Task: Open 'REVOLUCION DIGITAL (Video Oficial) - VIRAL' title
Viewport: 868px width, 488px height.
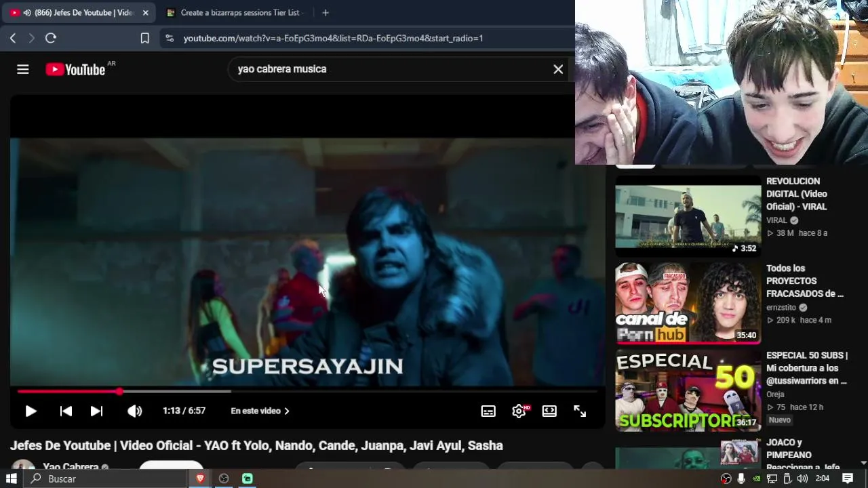Action: tap(797, 194)
